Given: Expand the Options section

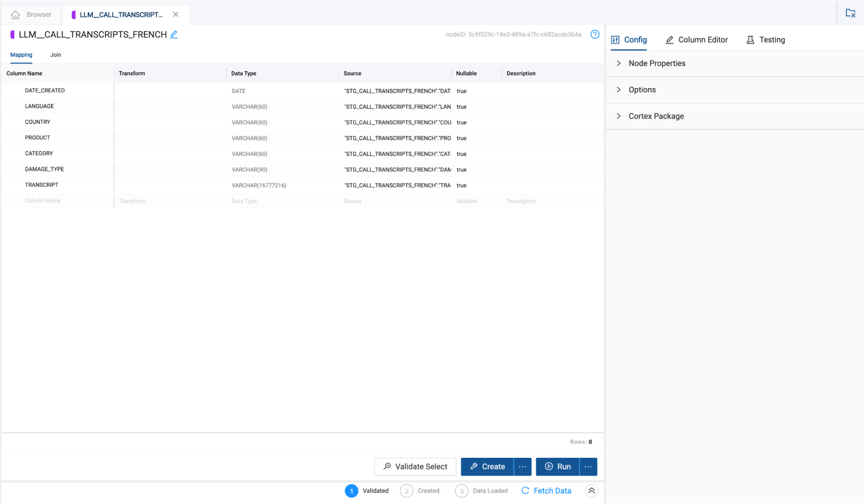Looking at the screenshot, I should (642, 90).
